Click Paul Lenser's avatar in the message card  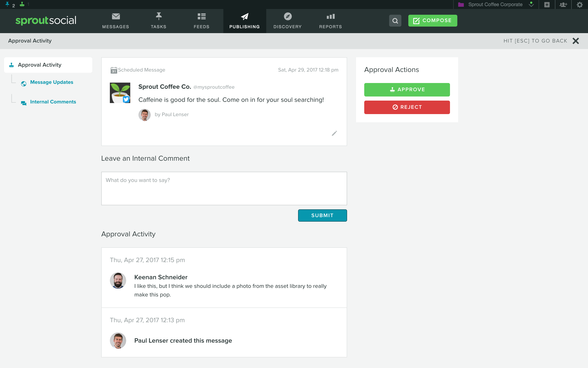[x=145, y=115]
